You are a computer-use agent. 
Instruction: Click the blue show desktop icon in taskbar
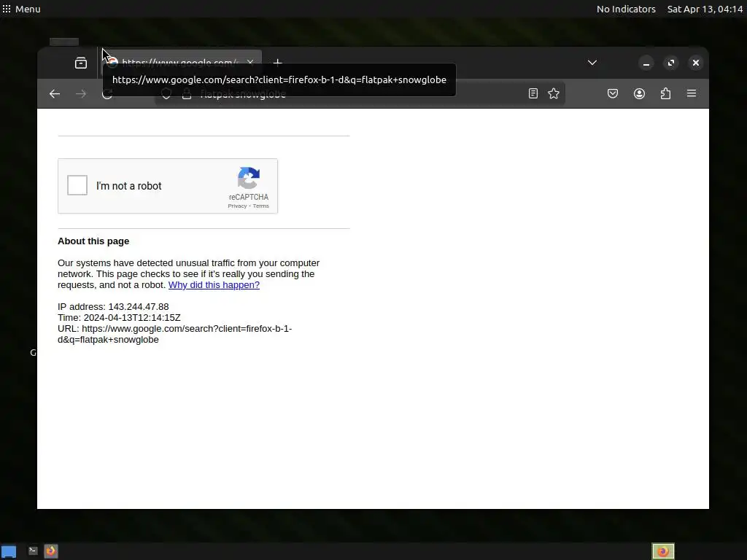coord(9,551)
